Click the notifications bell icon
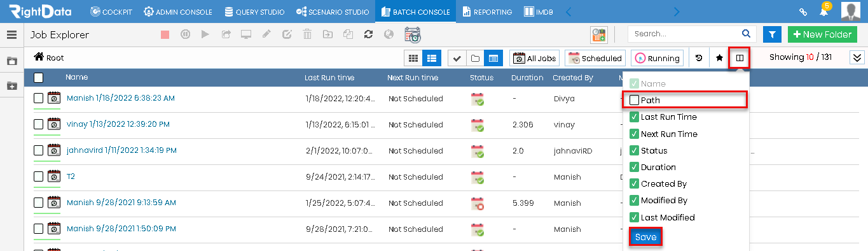This screenshot has width=868, height=251. 823,11
